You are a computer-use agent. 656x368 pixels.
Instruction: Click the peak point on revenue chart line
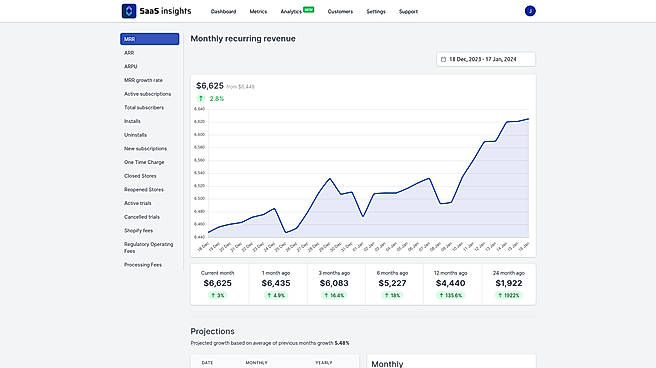tap(528, 119)
